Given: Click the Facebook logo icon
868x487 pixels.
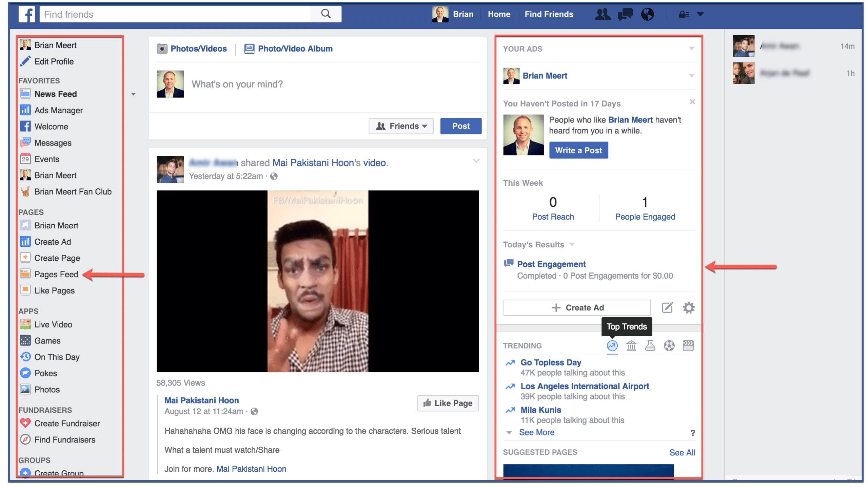Looking at the screenshot, I should (27, 14).
